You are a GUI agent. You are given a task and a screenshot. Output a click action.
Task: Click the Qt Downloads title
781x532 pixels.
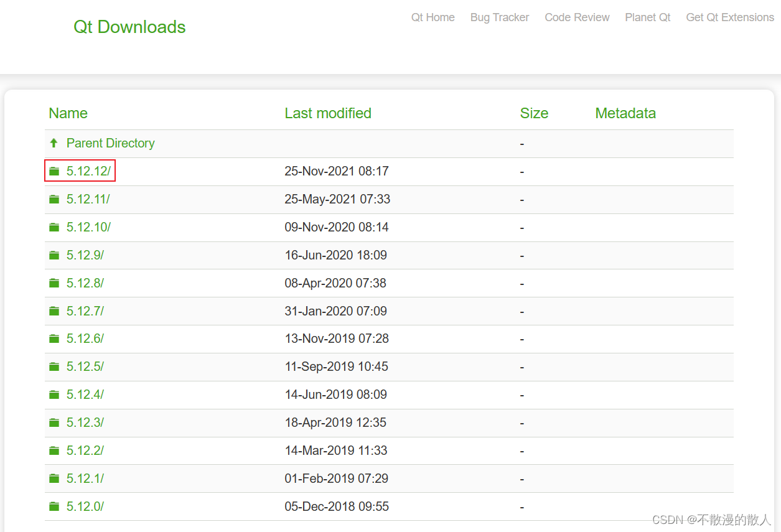pos(129,27)
